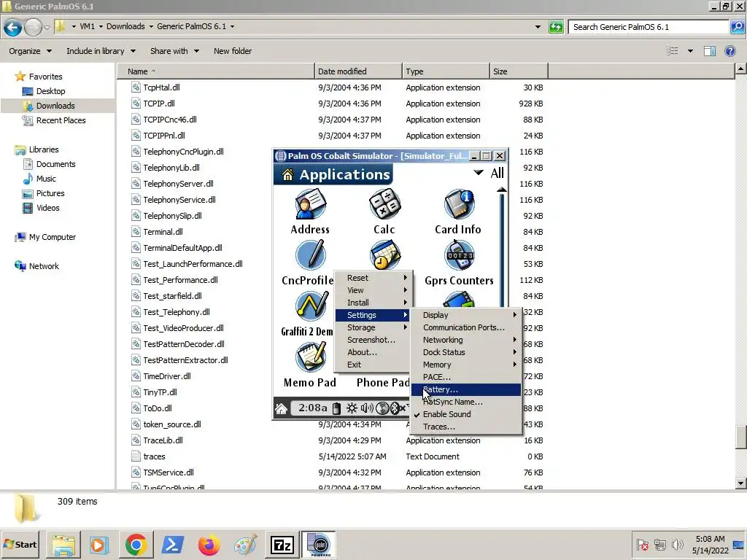Open the Card Info app icon
Viewport: 747px width, 560px height.
[x=459, y=205]
